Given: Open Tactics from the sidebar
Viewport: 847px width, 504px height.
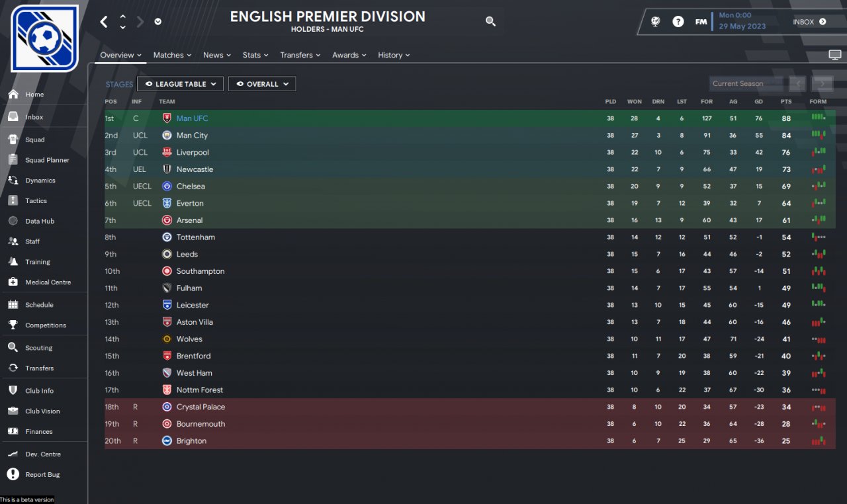Looking at the screenshot, I should pyautogui.click(x=36, y=201).
